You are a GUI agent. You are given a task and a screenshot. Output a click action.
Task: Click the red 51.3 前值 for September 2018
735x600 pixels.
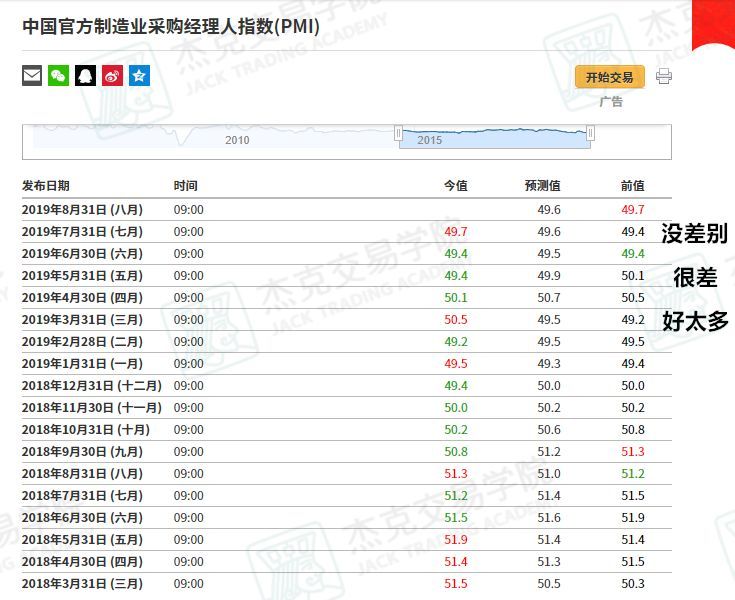pos(633,452)
